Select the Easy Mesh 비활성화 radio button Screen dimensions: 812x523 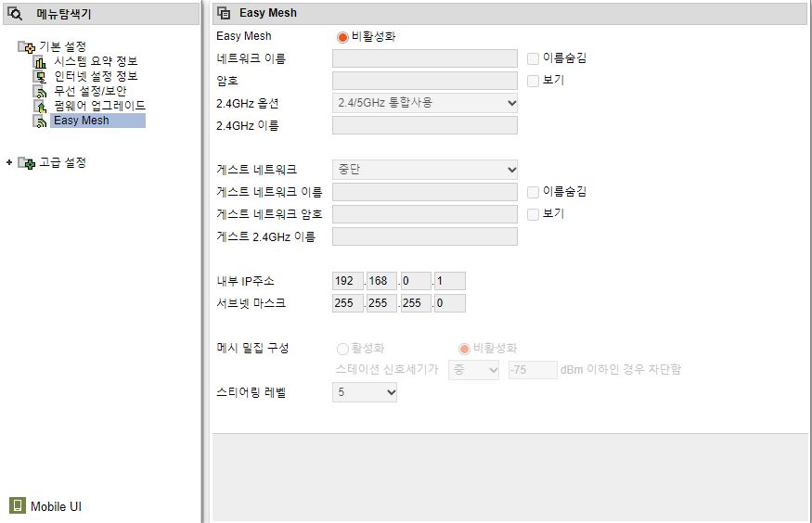[342, 37]
